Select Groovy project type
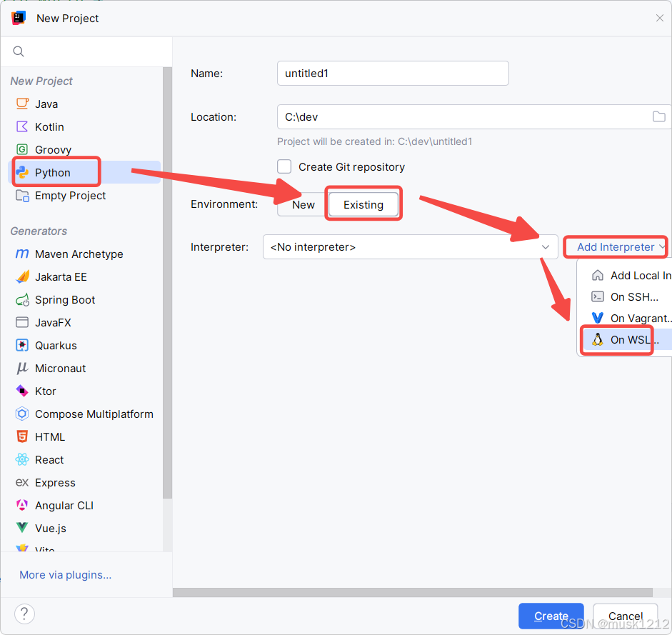 (84, 149)
